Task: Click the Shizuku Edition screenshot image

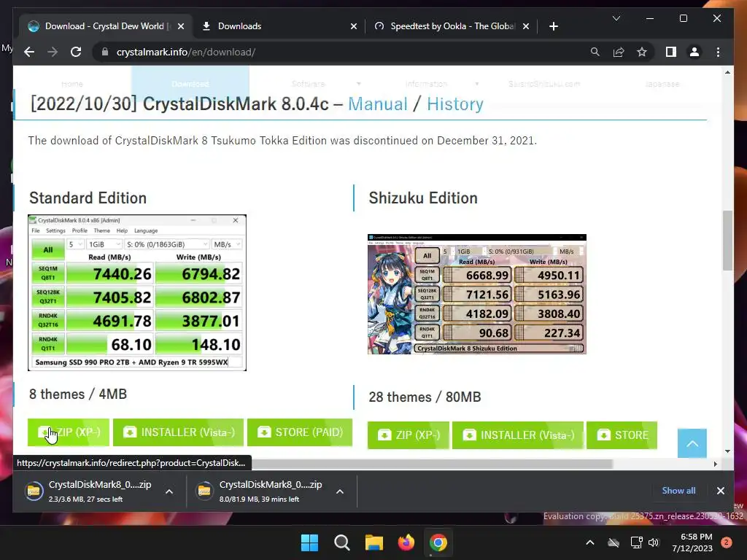Action: coord(477,294)
